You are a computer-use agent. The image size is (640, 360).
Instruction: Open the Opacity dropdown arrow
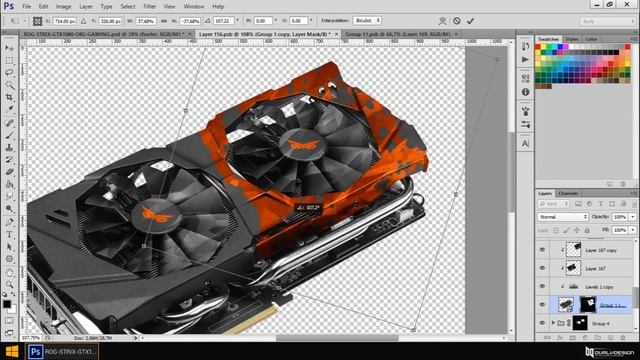click(633, 217)
